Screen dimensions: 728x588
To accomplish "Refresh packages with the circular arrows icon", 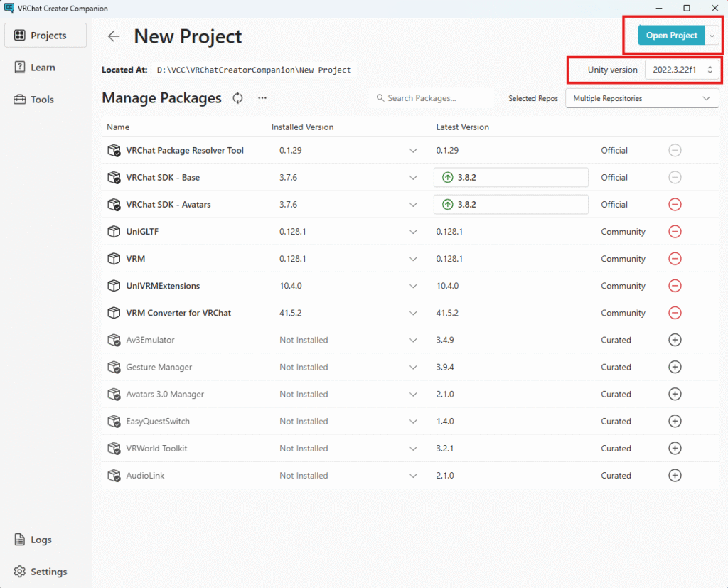I will 237,98.
